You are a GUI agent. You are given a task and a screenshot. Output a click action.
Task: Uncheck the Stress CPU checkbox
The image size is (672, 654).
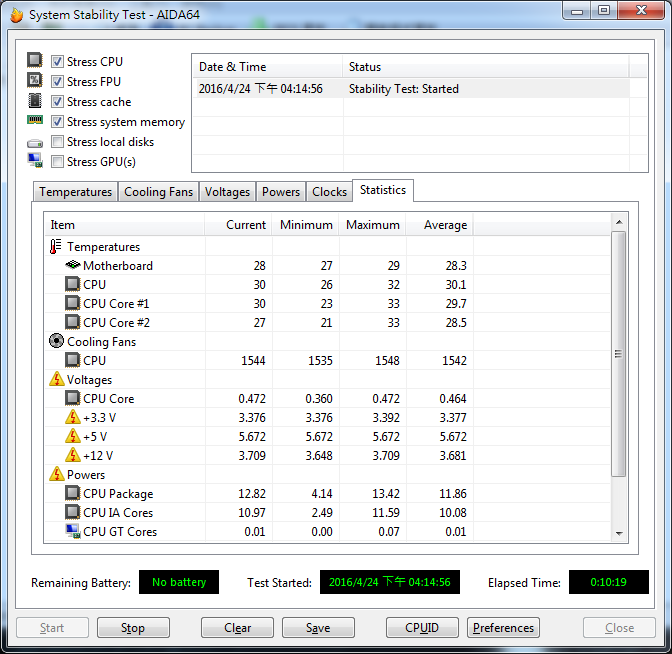click(58, 62)
